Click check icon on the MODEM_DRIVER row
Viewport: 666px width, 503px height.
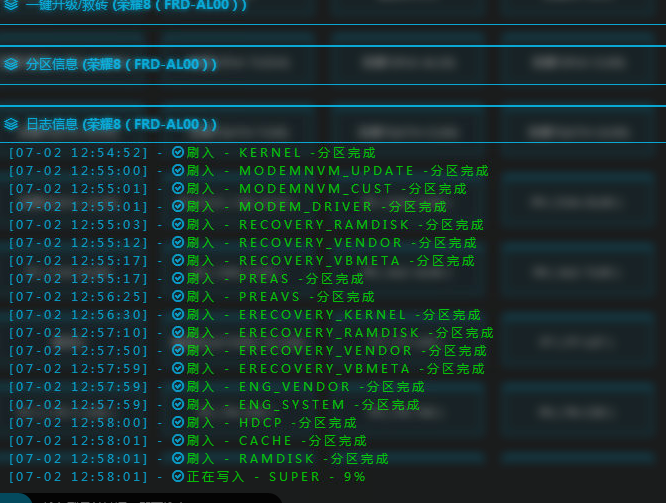pos(178,206)
